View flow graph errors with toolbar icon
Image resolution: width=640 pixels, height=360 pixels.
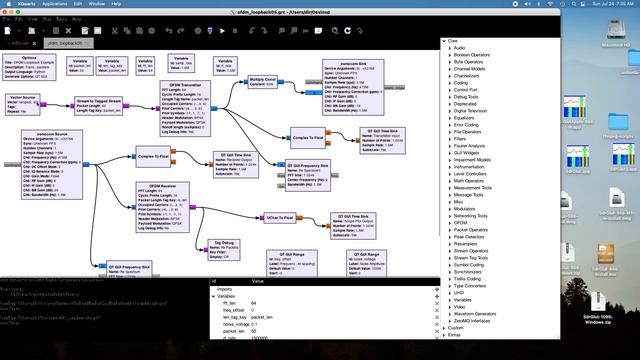click(x=198, y=31)
